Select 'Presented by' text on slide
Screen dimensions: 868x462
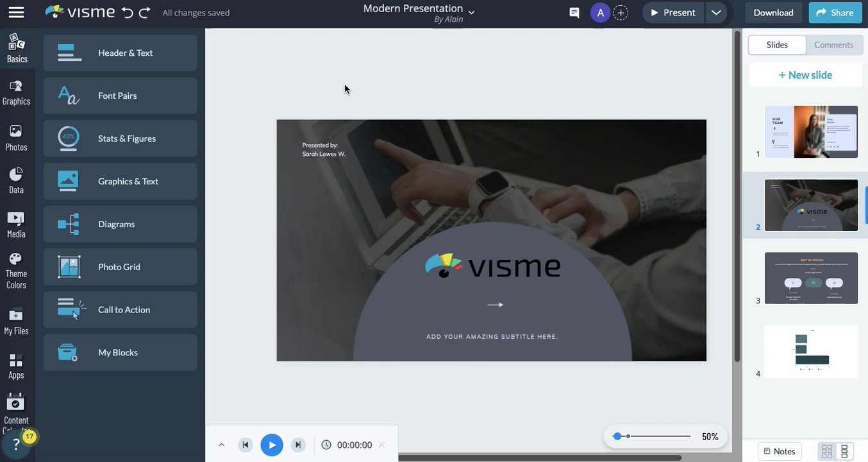[324, 150]
